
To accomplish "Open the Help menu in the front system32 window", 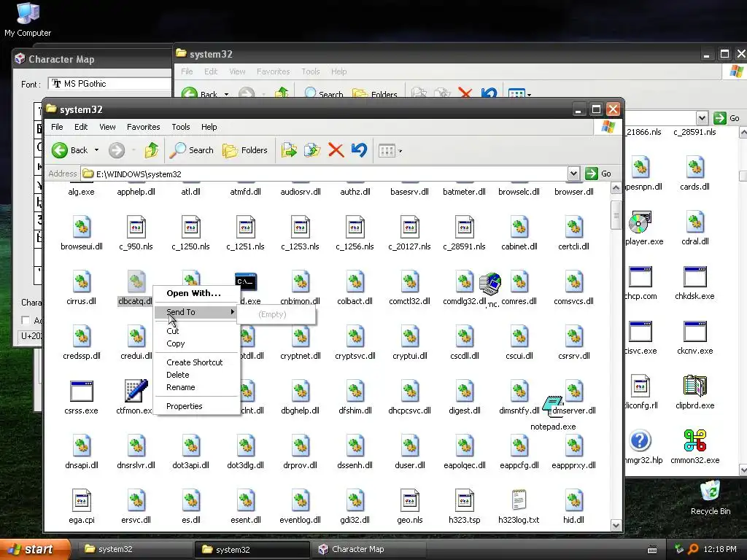I will click(x=209, y=127).
